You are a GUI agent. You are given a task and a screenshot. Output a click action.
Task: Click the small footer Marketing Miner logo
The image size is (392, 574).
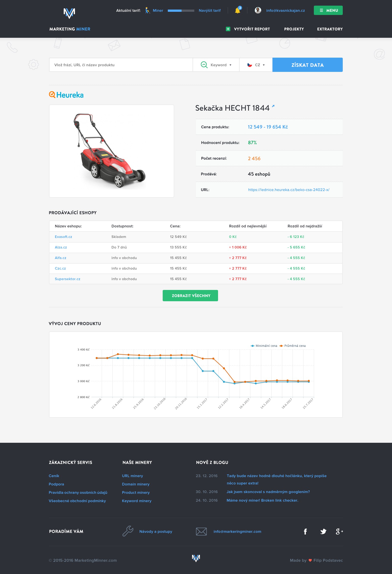[196, 558]
